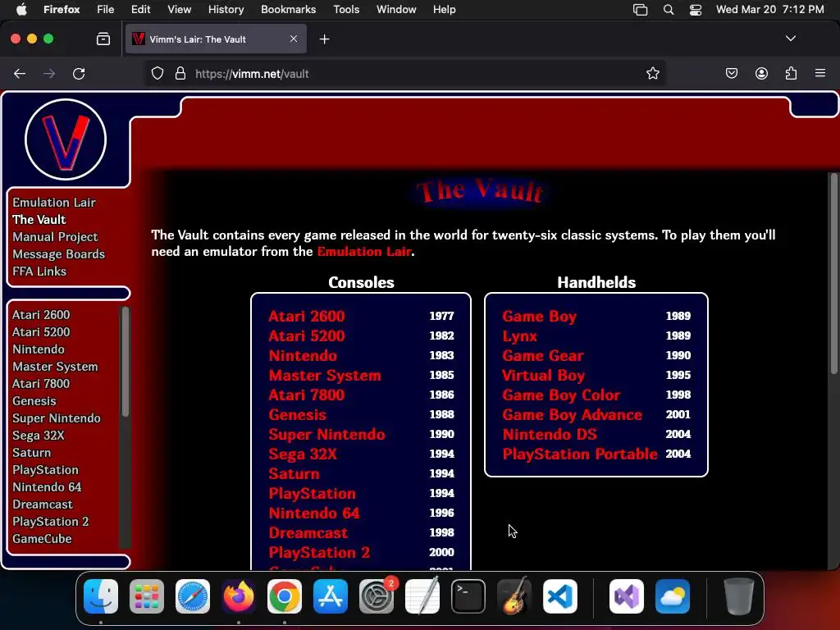This screenshot has width=840, height=630.
Task: Open Game Boy Advance handheld link
Action: [572, 414]
